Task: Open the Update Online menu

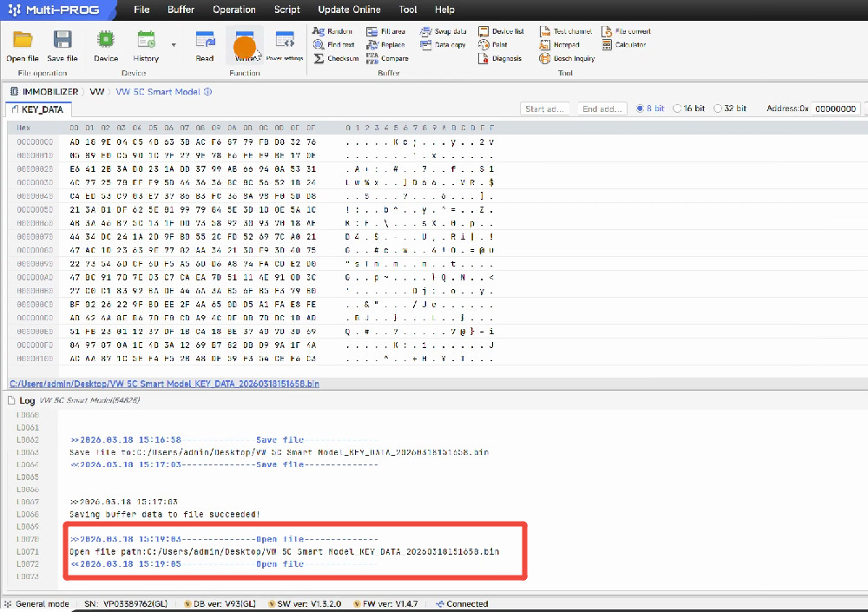Action: tap(349, 10)
